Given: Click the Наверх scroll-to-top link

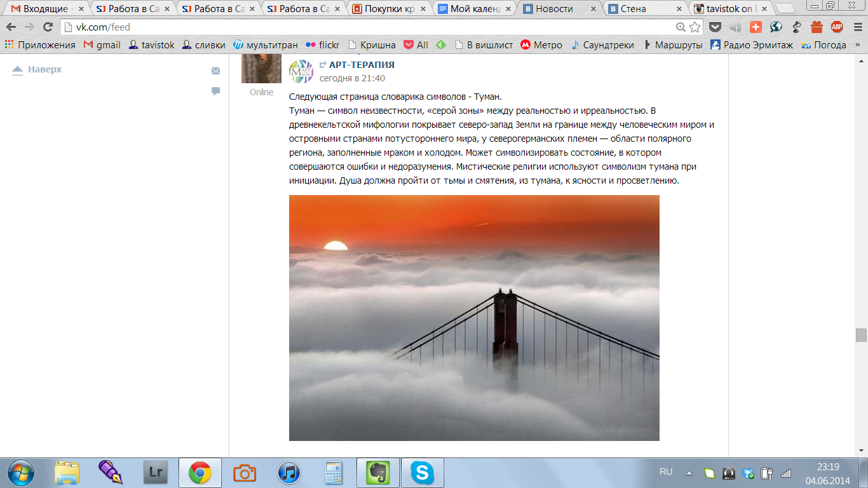Looking at the screenshot, I should [44, 69].
